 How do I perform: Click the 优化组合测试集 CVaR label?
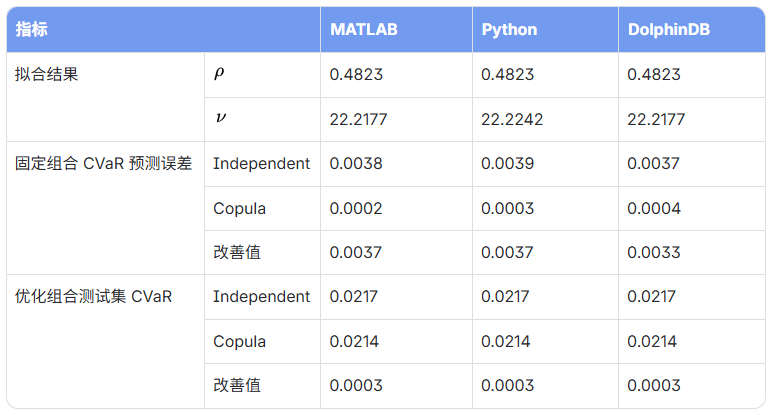[93, 297]
